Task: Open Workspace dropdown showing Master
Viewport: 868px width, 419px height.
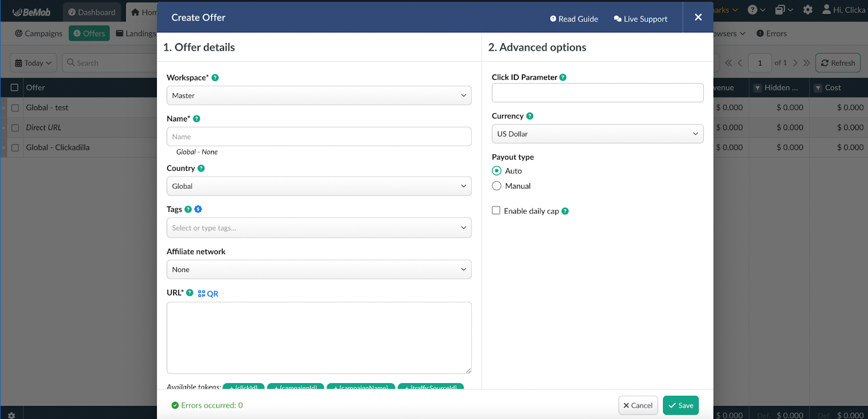Action: pos(318,95)
